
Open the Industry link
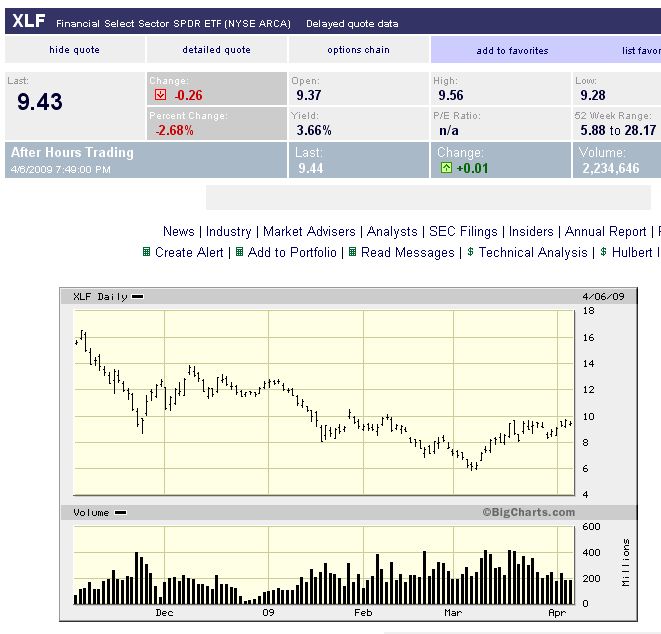point(228,231)
